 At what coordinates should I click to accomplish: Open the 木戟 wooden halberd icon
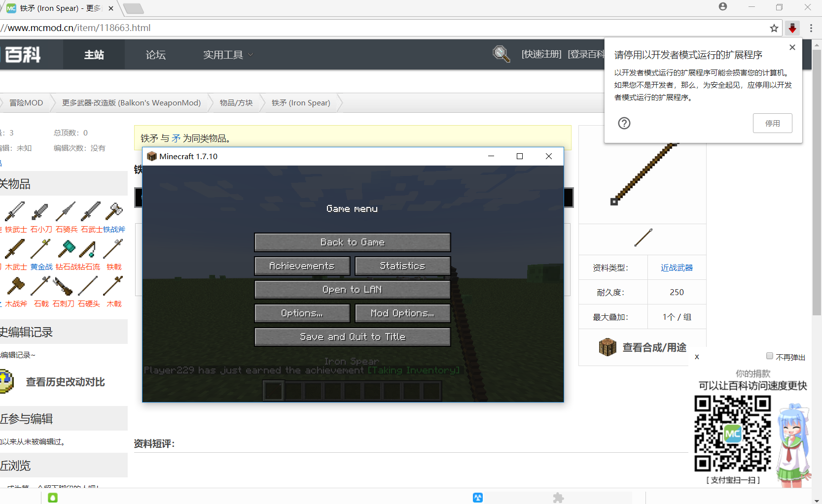pos(114,286)
